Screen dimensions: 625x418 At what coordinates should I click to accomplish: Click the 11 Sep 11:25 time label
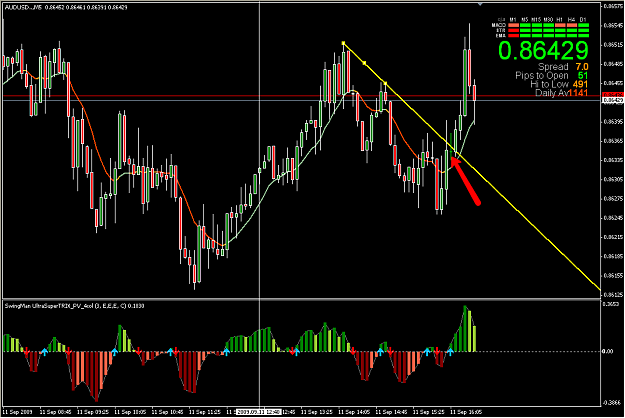(205, 412)
